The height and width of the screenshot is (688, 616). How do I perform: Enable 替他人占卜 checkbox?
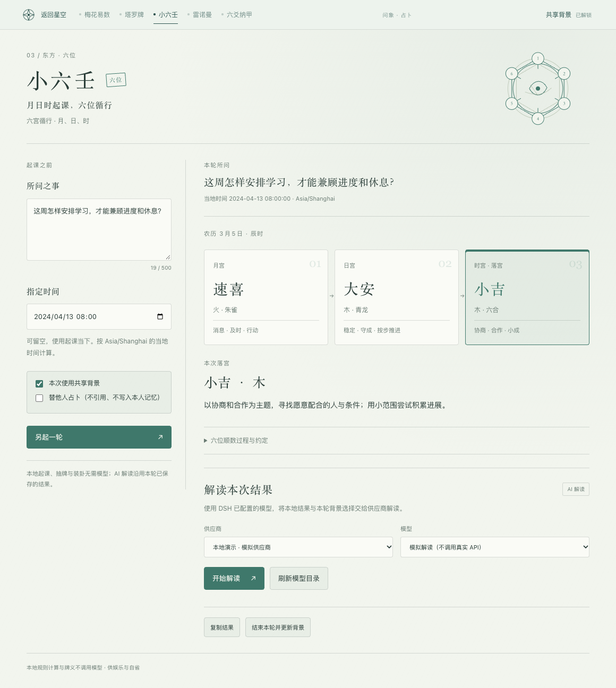pyautogui.click(x=39, y=398)
